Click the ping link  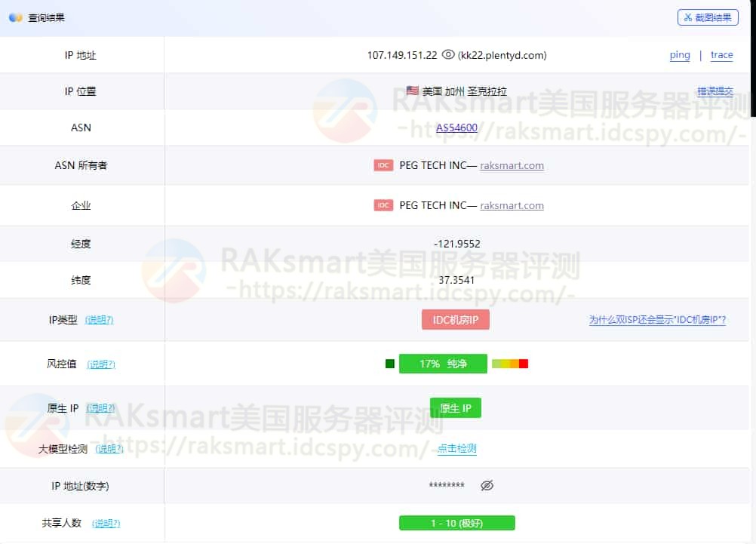click(679, 55)
